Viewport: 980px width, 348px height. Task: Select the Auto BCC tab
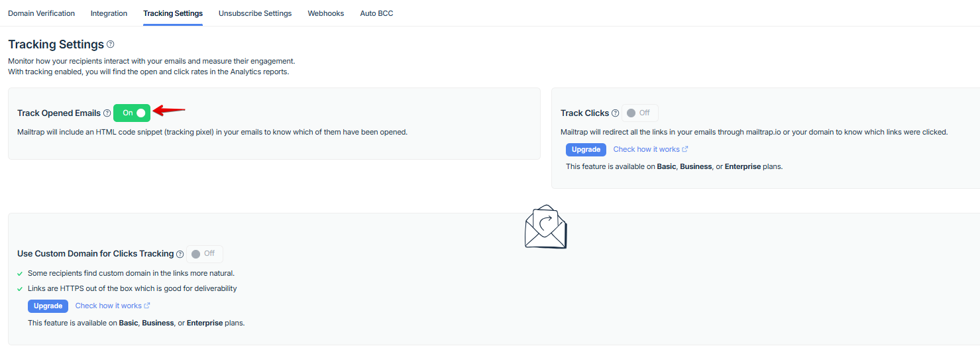coord(376,13)
